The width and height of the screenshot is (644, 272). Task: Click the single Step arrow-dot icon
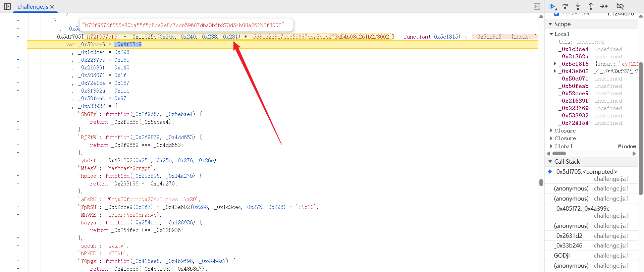(x=604, y=6)
